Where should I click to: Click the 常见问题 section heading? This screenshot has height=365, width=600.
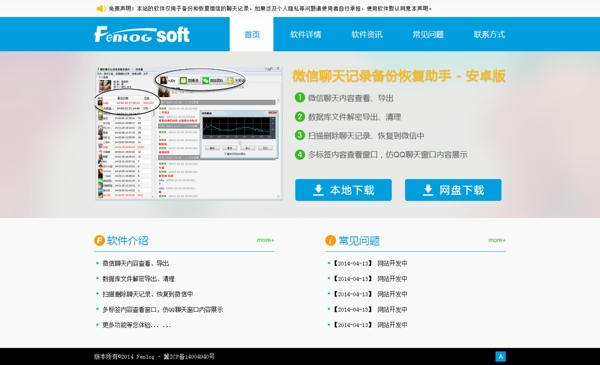(x=359, y=241)
